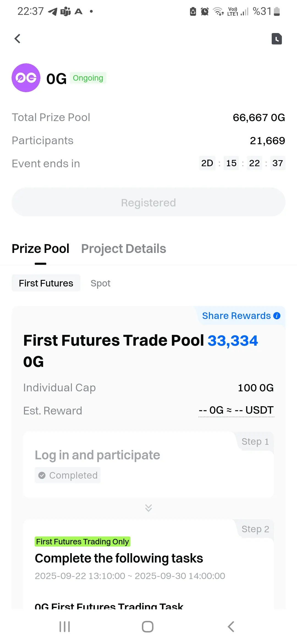Tap the Share Rewards info icon
This screenshot has width=297, height=644.
(277, 316)
